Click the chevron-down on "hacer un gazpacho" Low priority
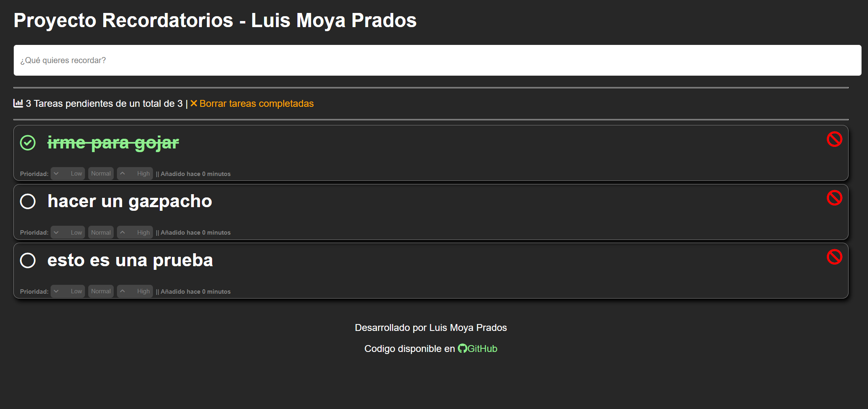 click(57, 232)
